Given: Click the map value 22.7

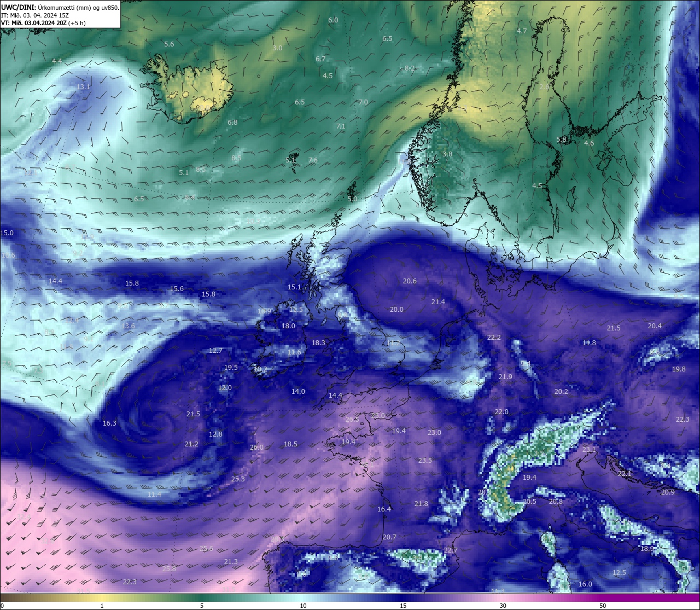Looking at the screenshot, I should (451, 550).
